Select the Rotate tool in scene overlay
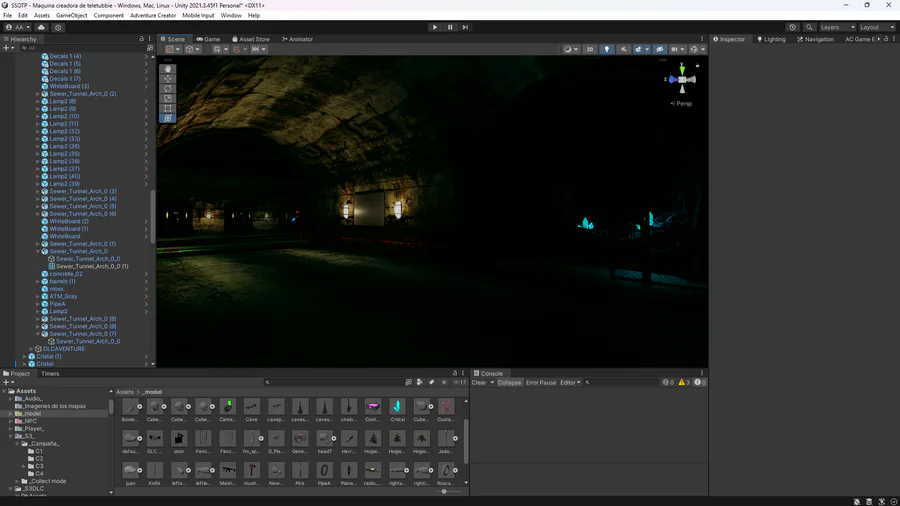This screenshot has width=900, height=506. [168, 88]
